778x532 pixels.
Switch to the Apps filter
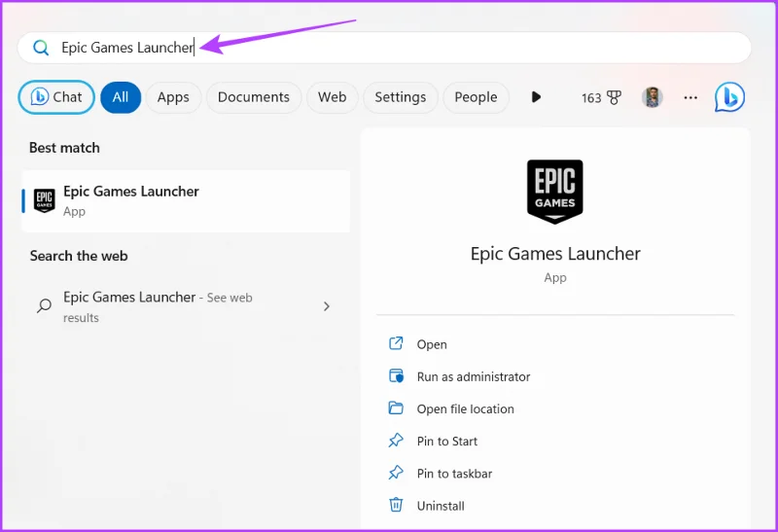coord(173,97)
